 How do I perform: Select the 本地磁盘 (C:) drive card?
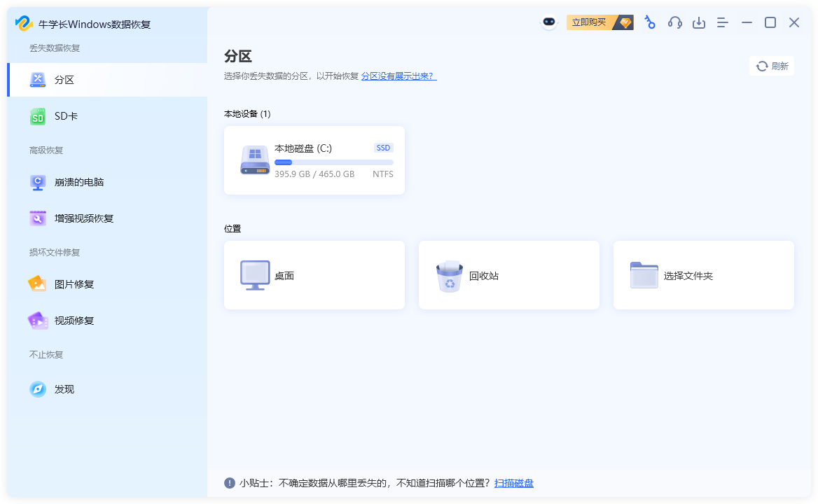pyautogui.click(x=314, y=160)
